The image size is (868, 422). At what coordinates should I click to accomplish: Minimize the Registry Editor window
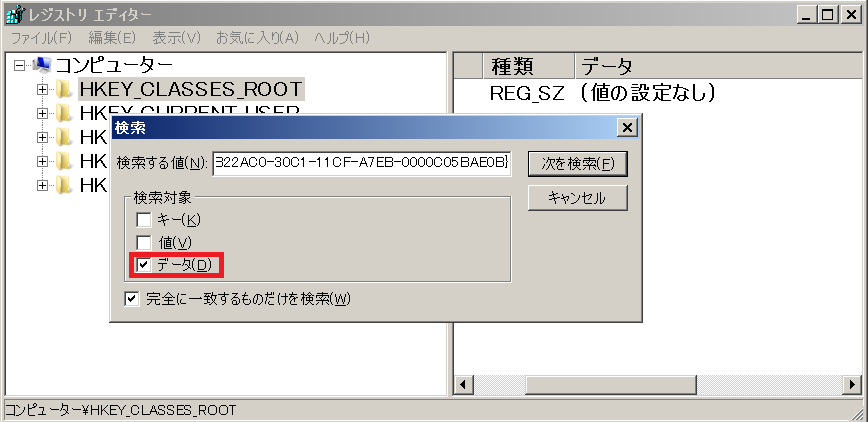807,15
